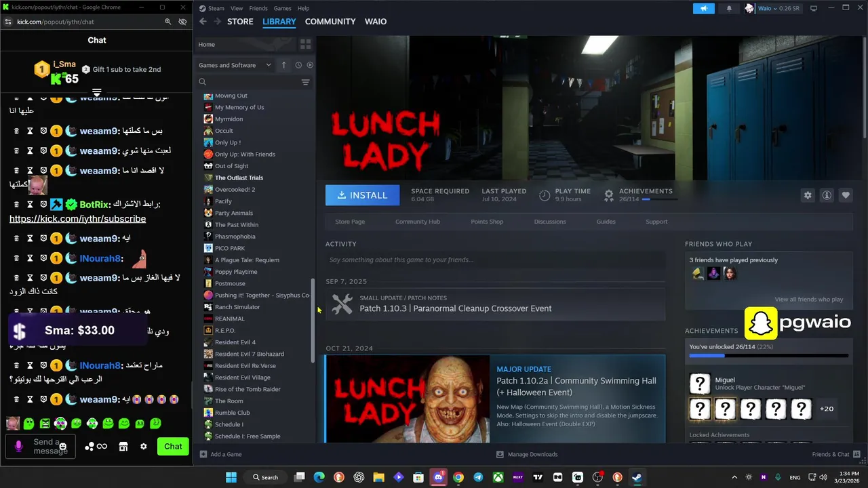Open File Explorer from taskbar
This screenshot has width=868, height=488.
378,477
